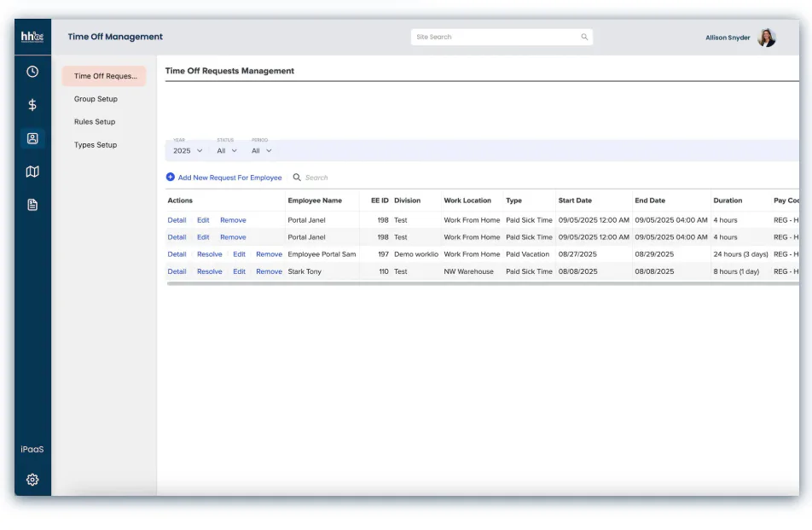Open the settings gear icon
The image size is (812, 530).
pos(32,480)
